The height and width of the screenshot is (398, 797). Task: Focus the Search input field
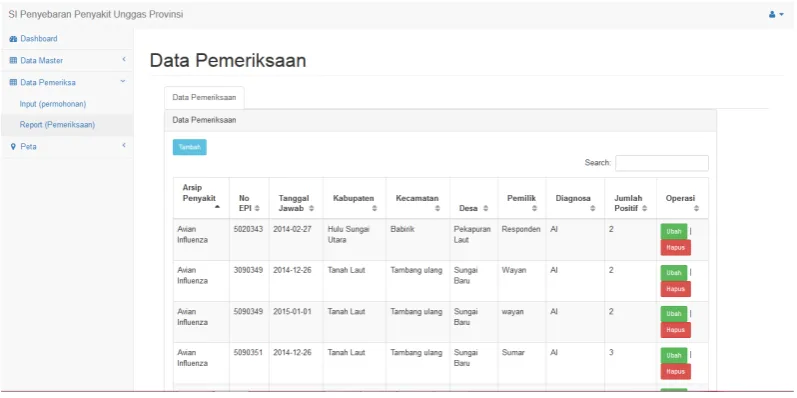tap(662, 163)
